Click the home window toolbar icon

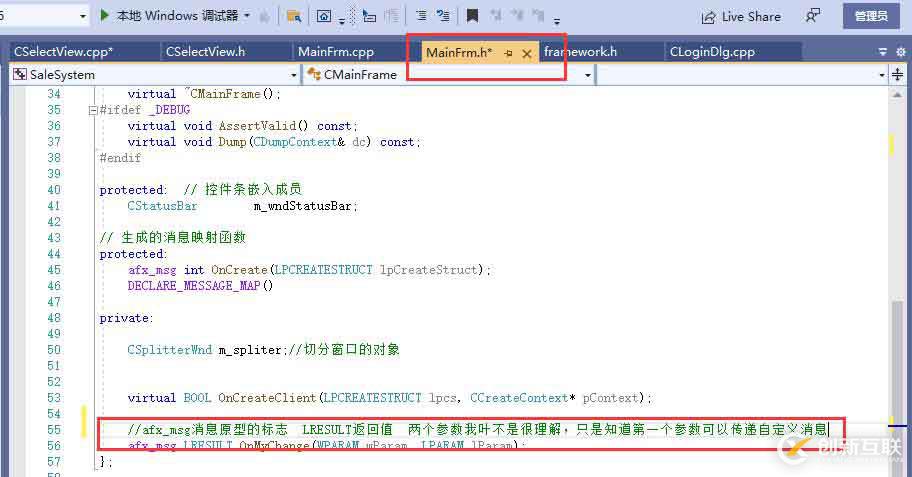point(324,16)
